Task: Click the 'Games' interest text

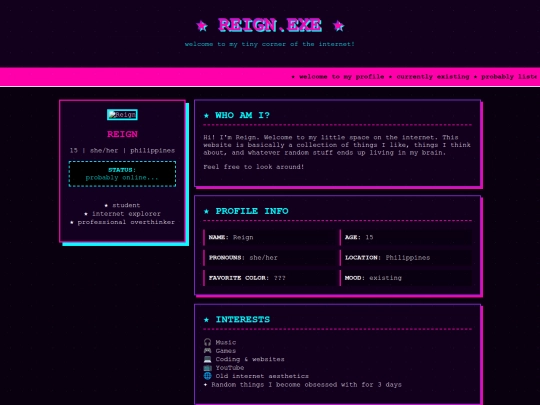Action: [x=226, y=351]
